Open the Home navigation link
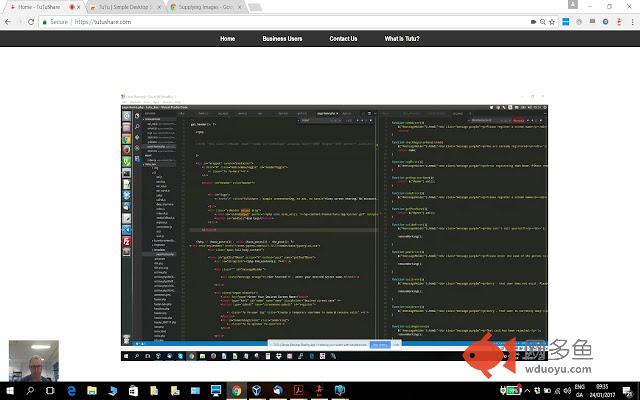Viewport: 640px width, 400px height. coord(227,38)
